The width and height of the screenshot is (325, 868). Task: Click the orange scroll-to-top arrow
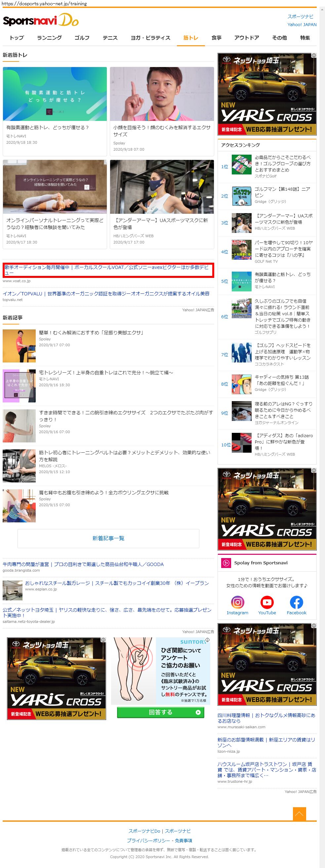tap(300, 814)
